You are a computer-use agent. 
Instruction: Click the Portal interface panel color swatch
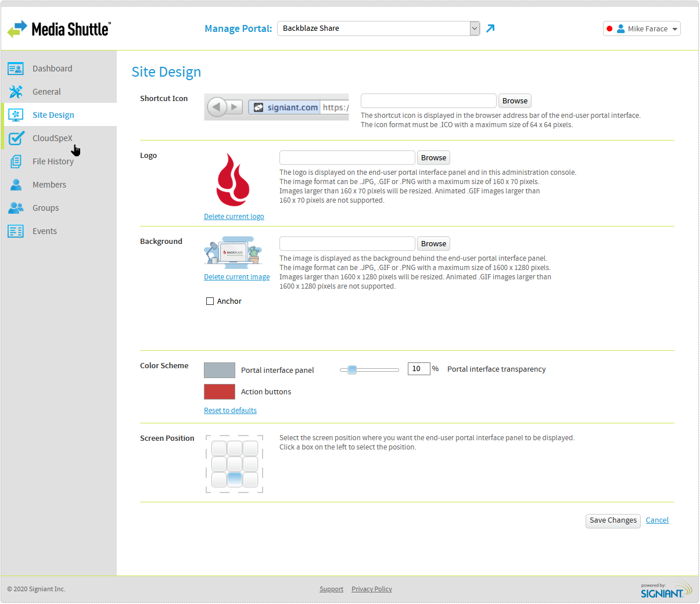click(x=220, y=370)
